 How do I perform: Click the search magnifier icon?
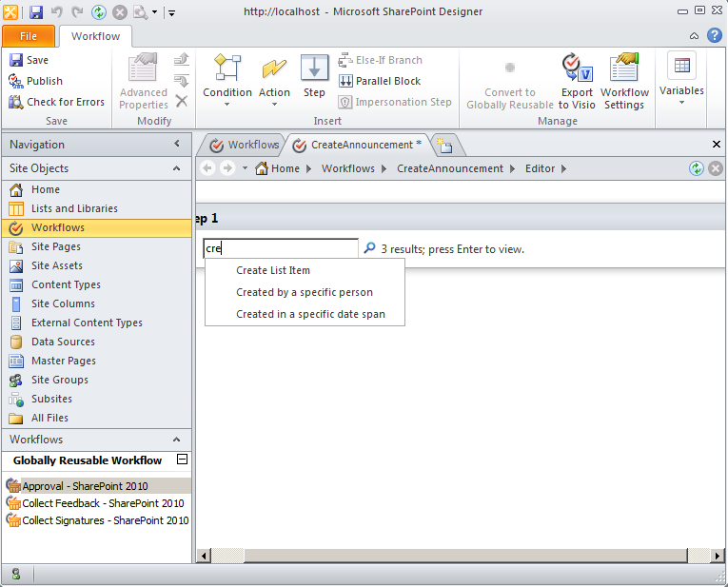pos(369,248)
